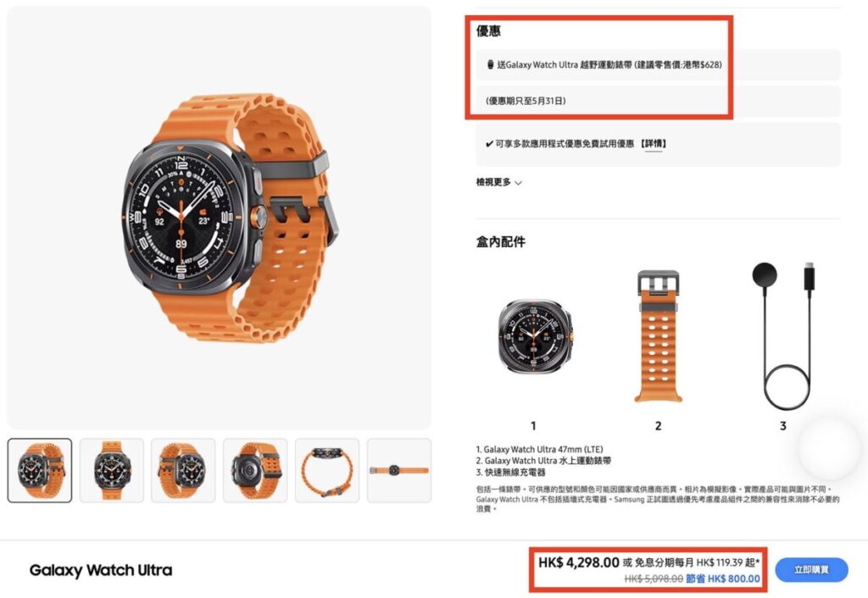Viewport: 868px width, 598px height.
Task: Click the Galaxy Watch Ultra box item image
Action: point(534,335)
